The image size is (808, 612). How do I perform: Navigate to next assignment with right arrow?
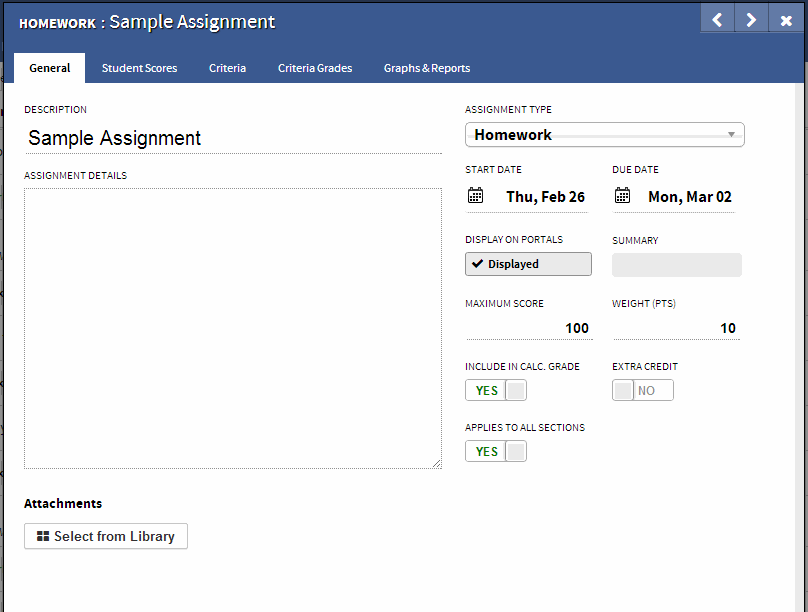751,18
